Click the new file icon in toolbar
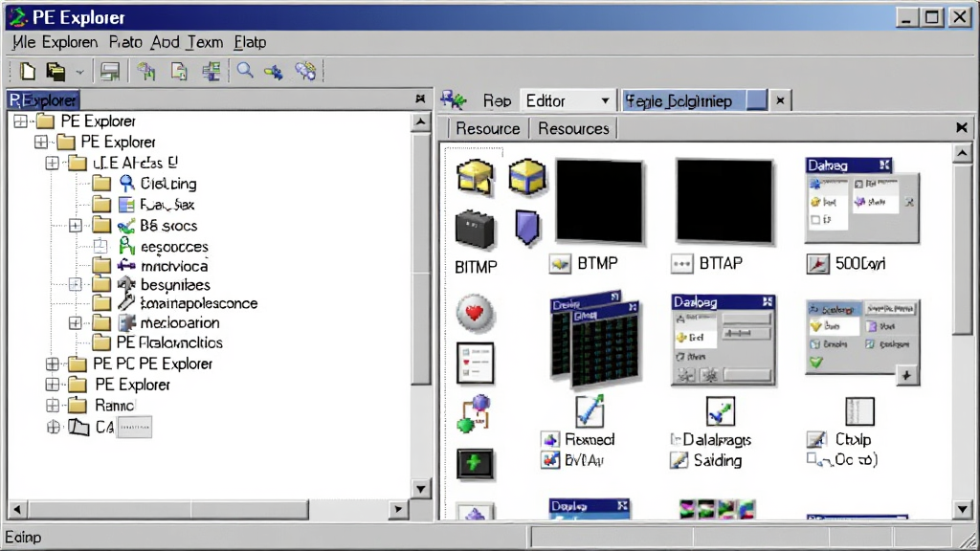980x551 pixels. point(28,71)
